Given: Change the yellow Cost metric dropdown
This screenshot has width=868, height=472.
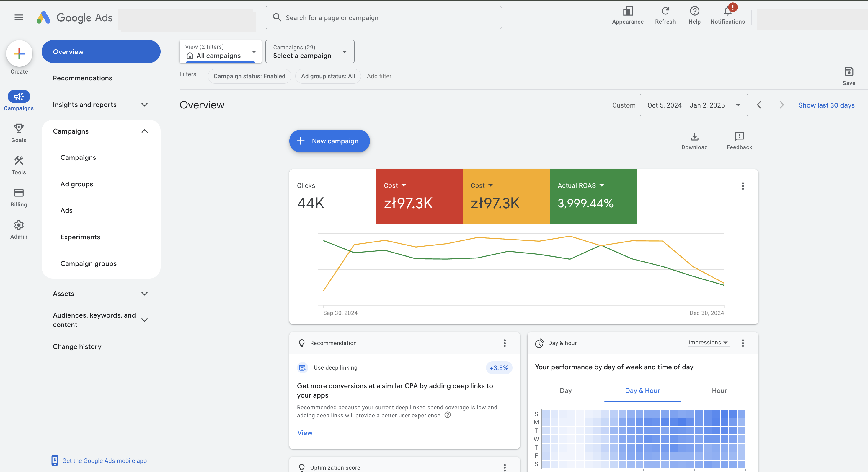Looking at the screenshot, I should (x=482, y=186).
